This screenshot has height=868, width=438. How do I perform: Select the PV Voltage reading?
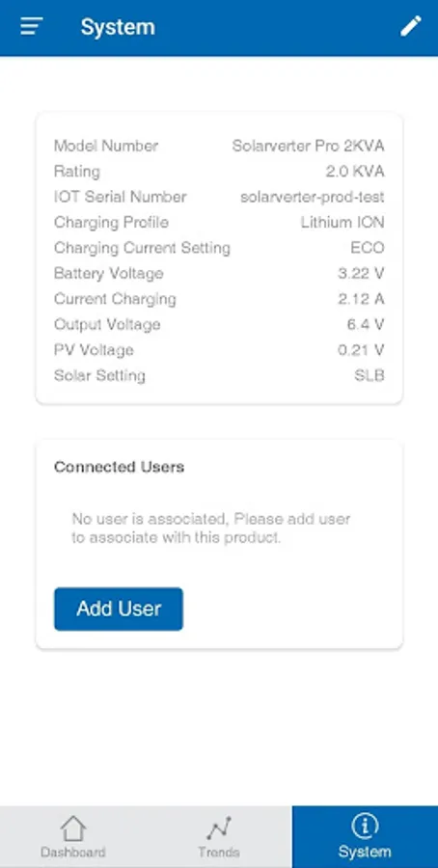click(361, 350)
